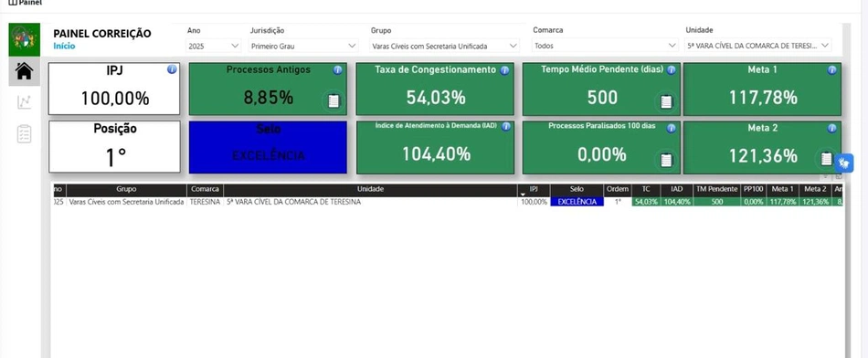This screenshot has height=358, width=868.
Task: Select the Posição 1° card
Action: point(114,147)
